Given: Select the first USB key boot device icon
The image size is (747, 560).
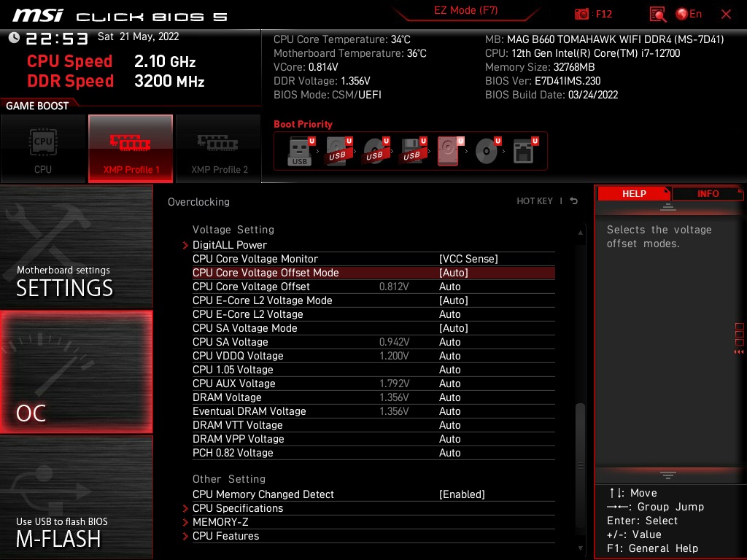Looking at the screenshot, I should coord(301,151).
